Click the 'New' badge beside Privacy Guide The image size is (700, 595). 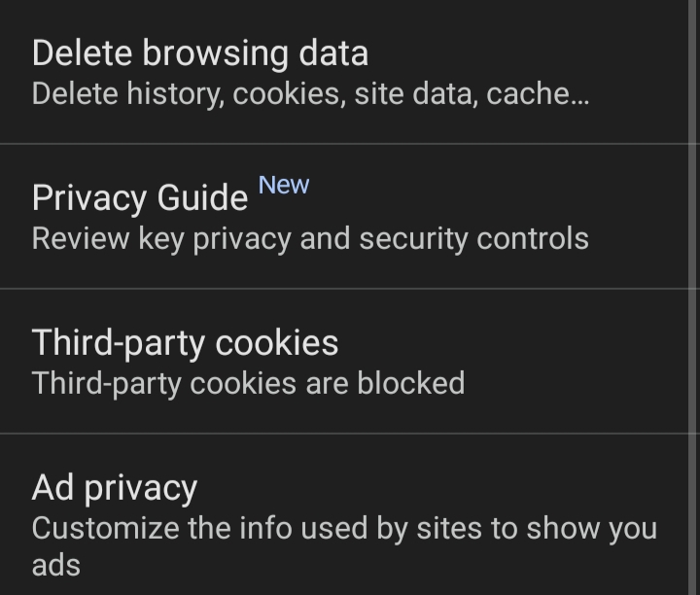tap(284, 185)
